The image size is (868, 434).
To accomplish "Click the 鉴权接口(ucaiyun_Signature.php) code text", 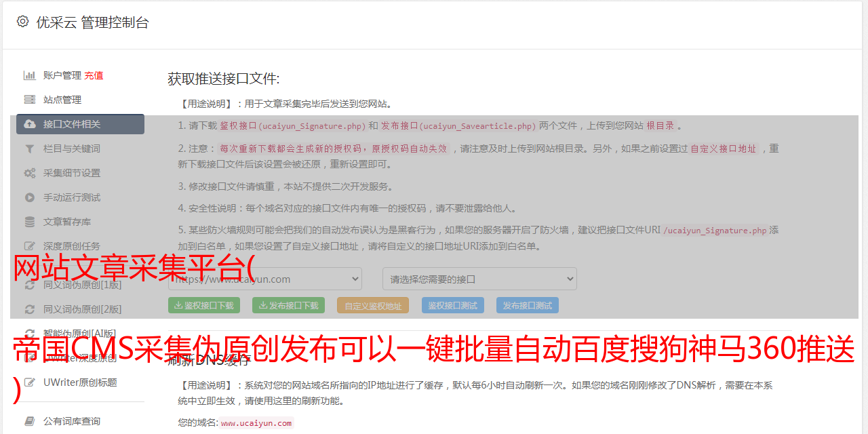I will click(293, 125).
